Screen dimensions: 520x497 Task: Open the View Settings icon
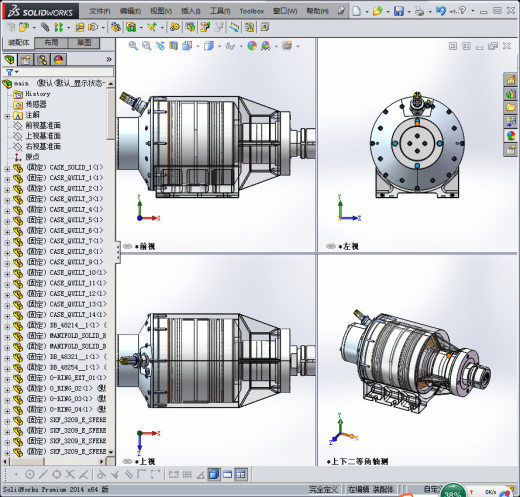click(287, 46)
